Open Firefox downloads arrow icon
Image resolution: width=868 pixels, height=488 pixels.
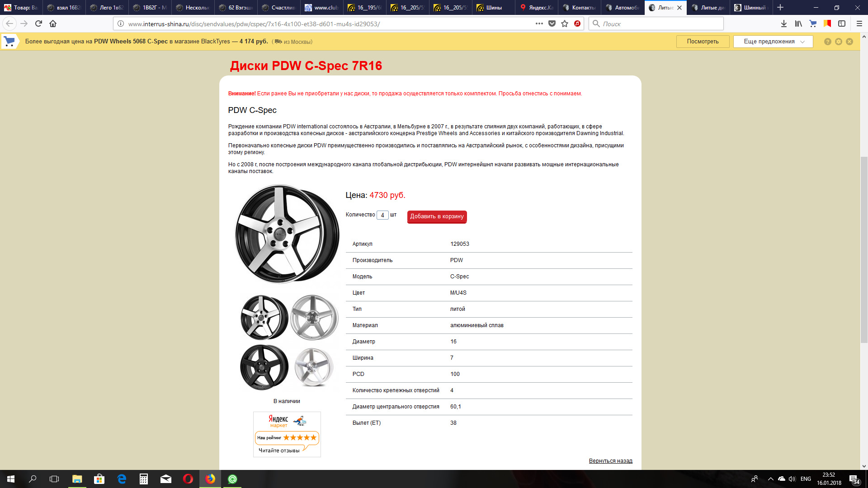tap(784, 23)
